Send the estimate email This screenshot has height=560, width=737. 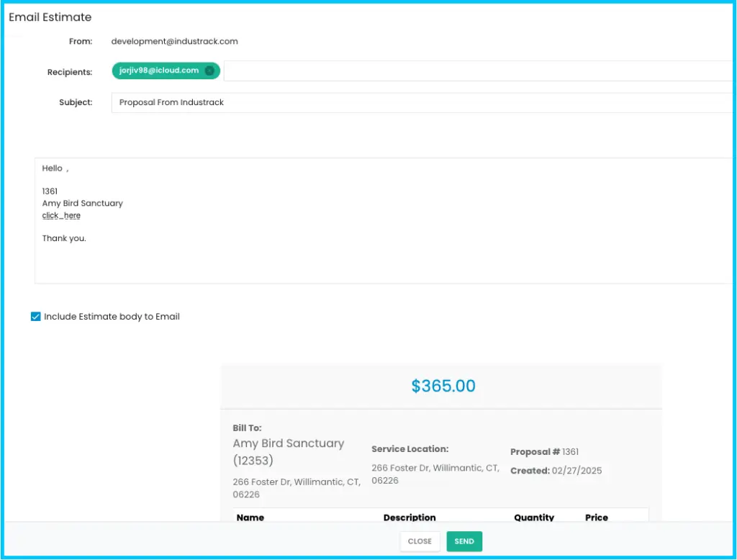[464, 541]
